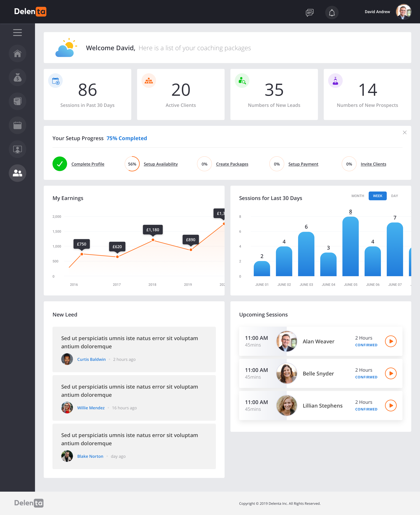420x515 pixels.
Task: Open Setup Availability link
Action: tap(161, 164)
